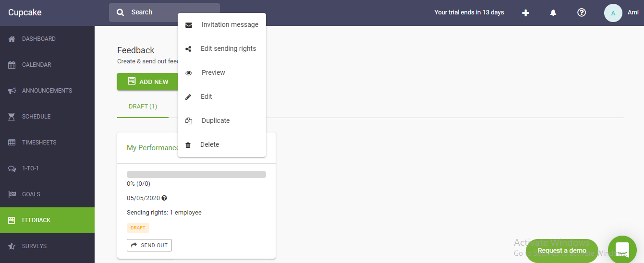Select Preview from the context menu
644x263 pixels.
point(213,73)
